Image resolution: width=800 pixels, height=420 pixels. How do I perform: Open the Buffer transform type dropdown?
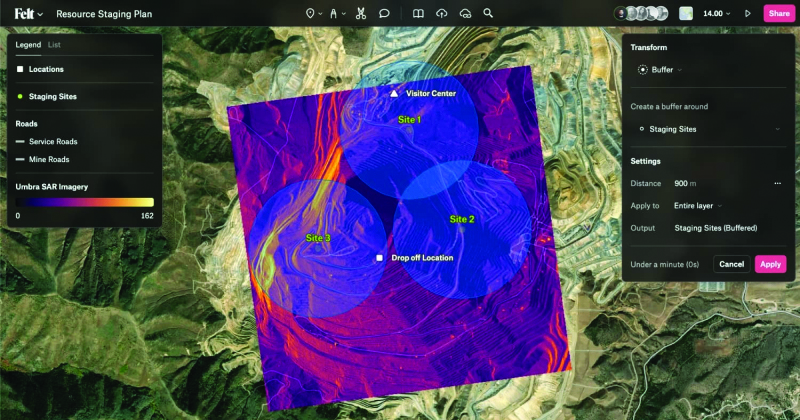click(x=660, y=69)
